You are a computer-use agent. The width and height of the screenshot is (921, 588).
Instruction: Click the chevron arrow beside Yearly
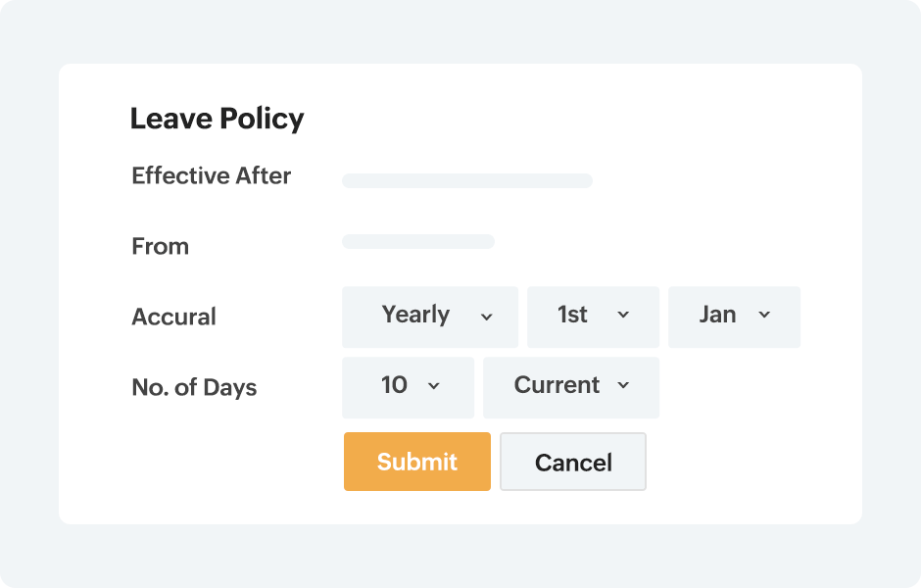486,317
